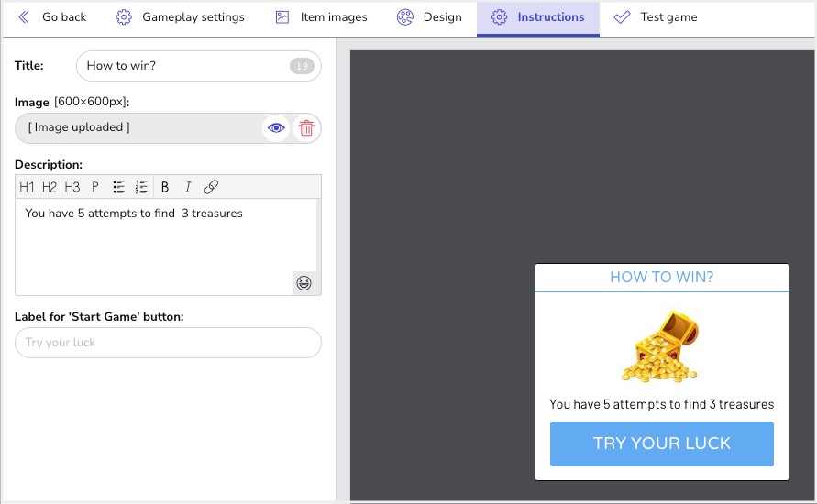Toggle bold formatting
Image resolution: width=817 pixels, height=504 pixels.
tap(165, 187)
